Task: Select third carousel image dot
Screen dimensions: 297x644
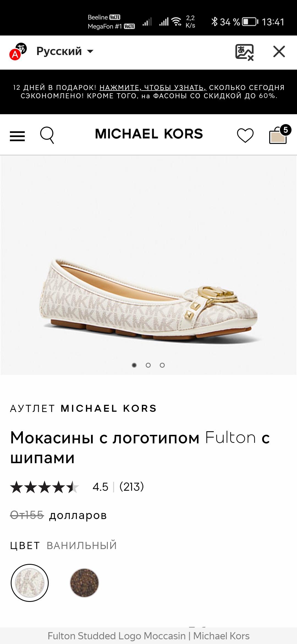Action: tap(162, 365)
